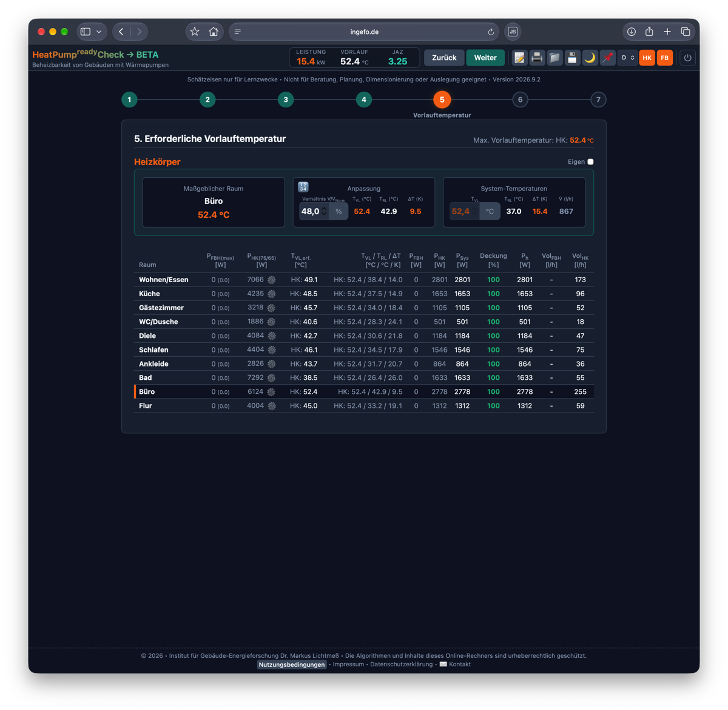Viewport: 728px width, 710px height.
Task: Reload the ingefo.de page
Action: point(491,32)
